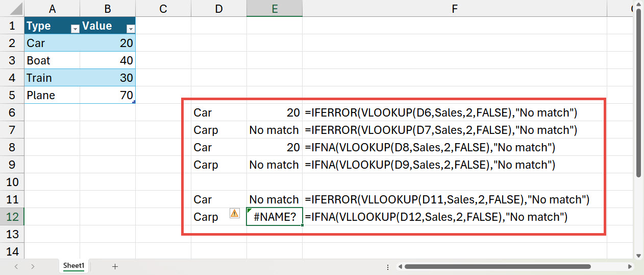Click the horizontal scrollbar left arrow
The width and height of the screenshot is (644, 275).
click(401, 266)
